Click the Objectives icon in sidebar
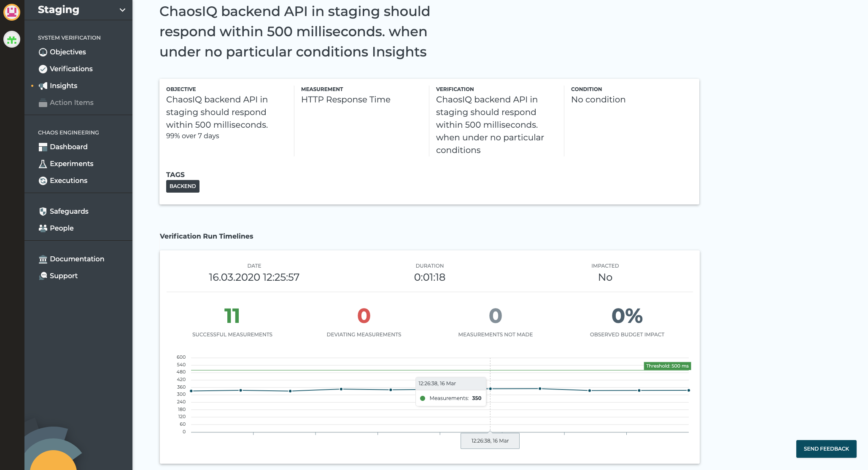This screenshot has height=470, width=868. pyautogui.click(x=43, y=52)
